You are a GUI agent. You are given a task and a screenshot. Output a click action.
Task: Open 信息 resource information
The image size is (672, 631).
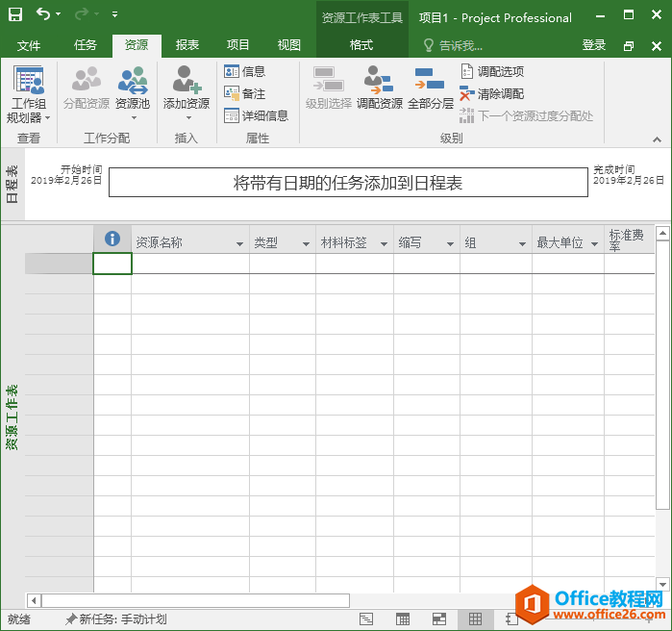click(244, 71)
